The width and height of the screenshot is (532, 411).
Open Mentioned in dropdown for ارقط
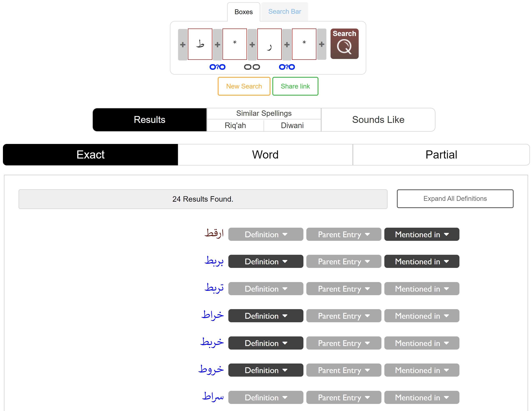(x=421, y=234)
